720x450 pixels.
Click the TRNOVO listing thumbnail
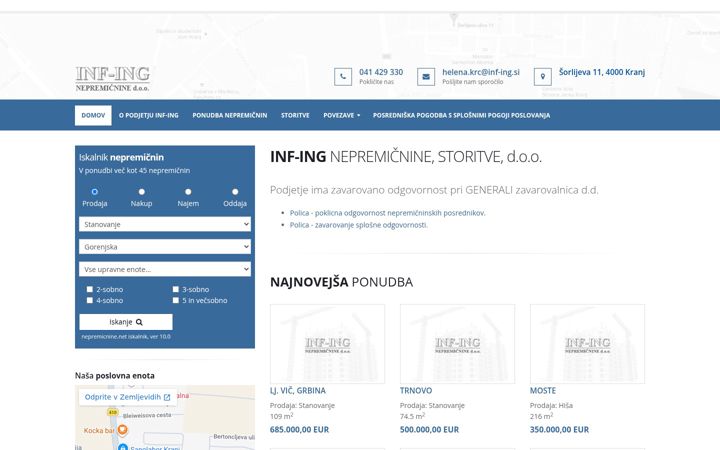click(x=457, y=344)
